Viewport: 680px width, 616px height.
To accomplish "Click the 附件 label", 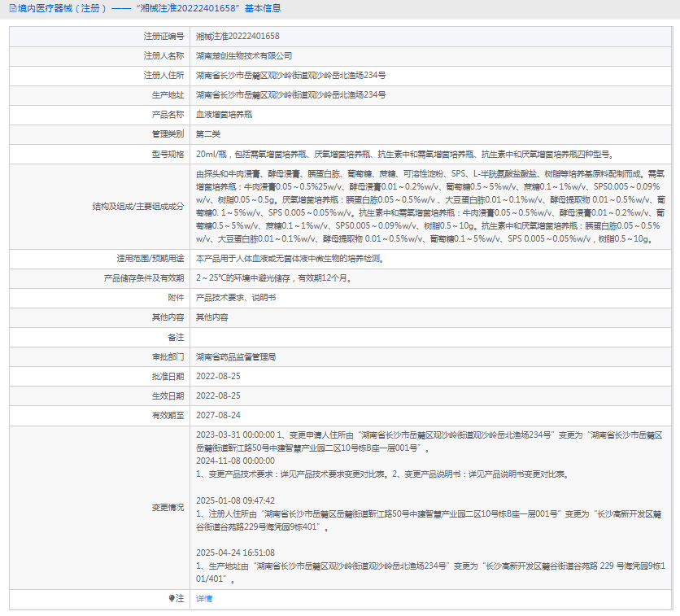I will [x=176, y=298].
